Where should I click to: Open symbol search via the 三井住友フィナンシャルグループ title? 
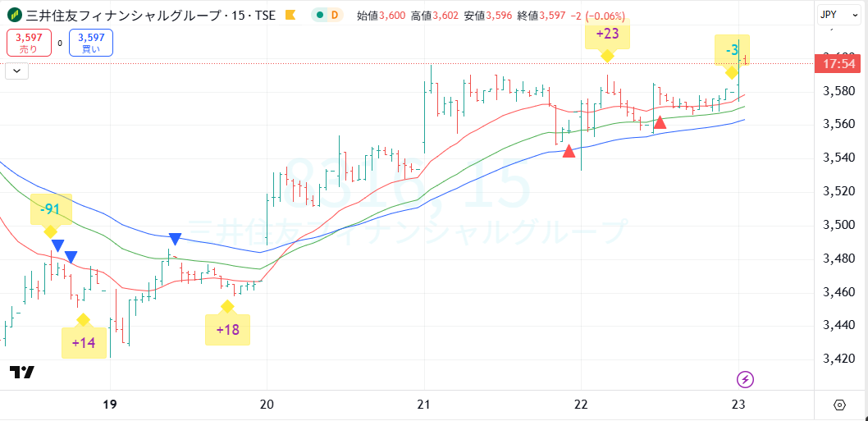coord(139,15)
